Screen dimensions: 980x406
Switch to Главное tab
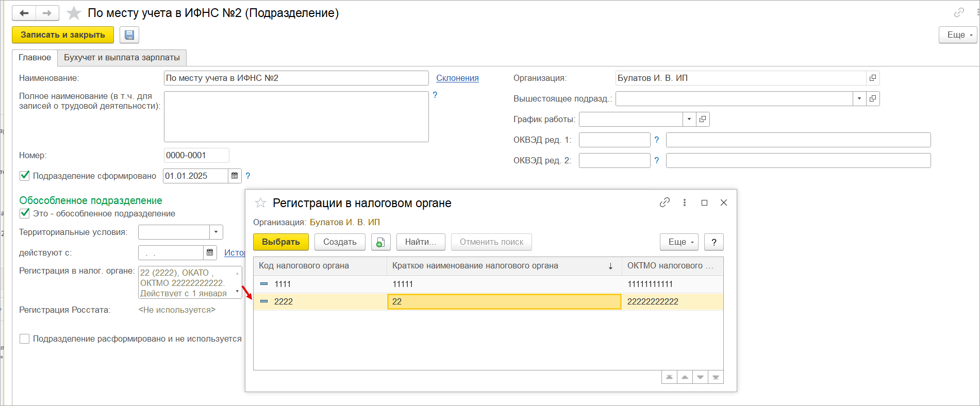35,58
